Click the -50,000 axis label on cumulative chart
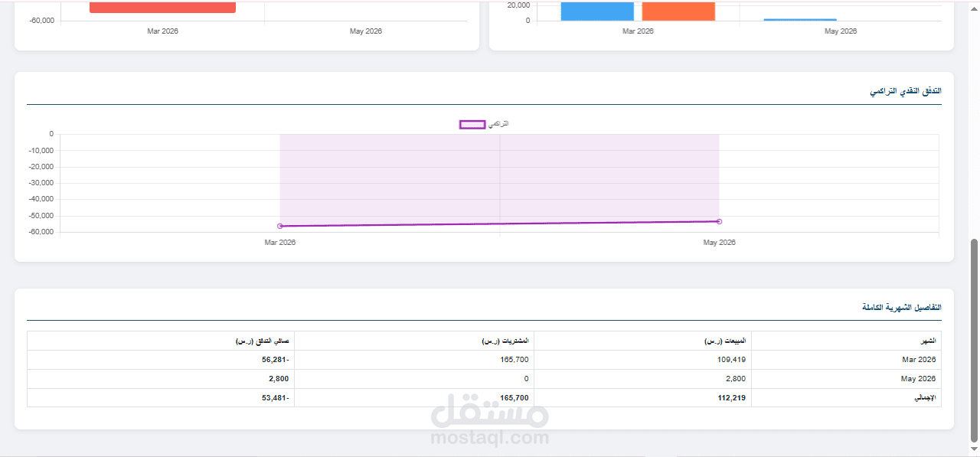This screenshot has width=980, height=457. 40,216
